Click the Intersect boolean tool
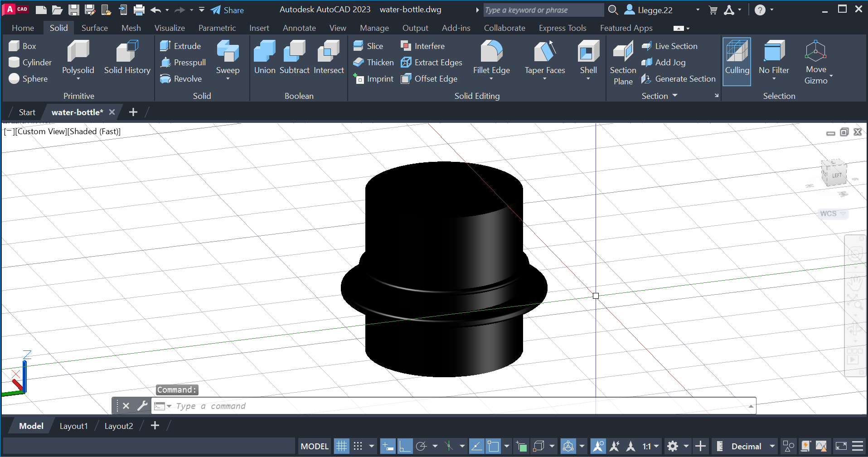 click(329, 57)
